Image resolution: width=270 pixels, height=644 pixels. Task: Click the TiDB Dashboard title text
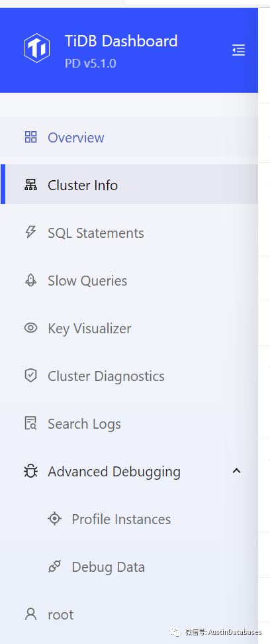click(121, 41)
